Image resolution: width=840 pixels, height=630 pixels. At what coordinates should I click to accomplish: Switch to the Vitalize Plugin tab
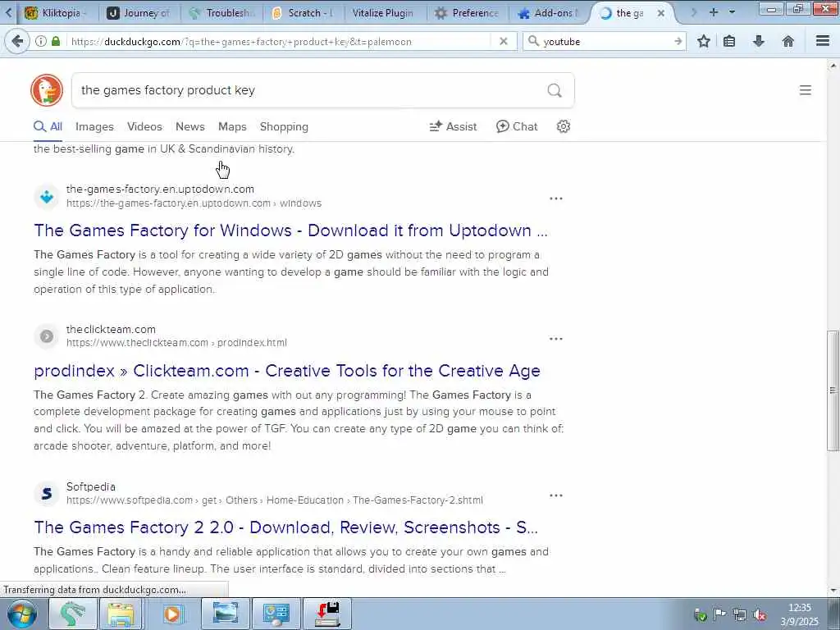[386, 13]
